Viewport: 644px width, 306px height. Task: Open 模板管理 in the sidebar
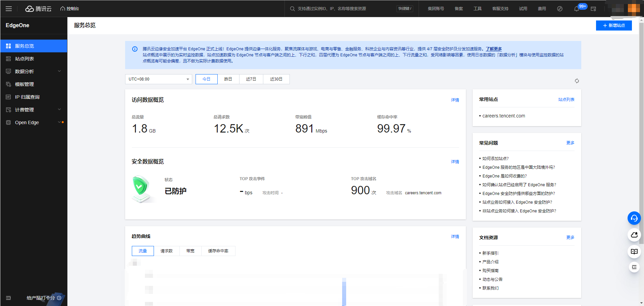coord(34,84)
